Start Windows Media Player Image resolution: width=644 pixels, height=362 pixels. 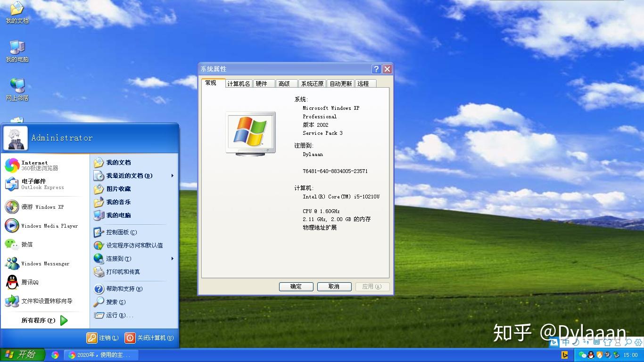(x=45, y=226)
